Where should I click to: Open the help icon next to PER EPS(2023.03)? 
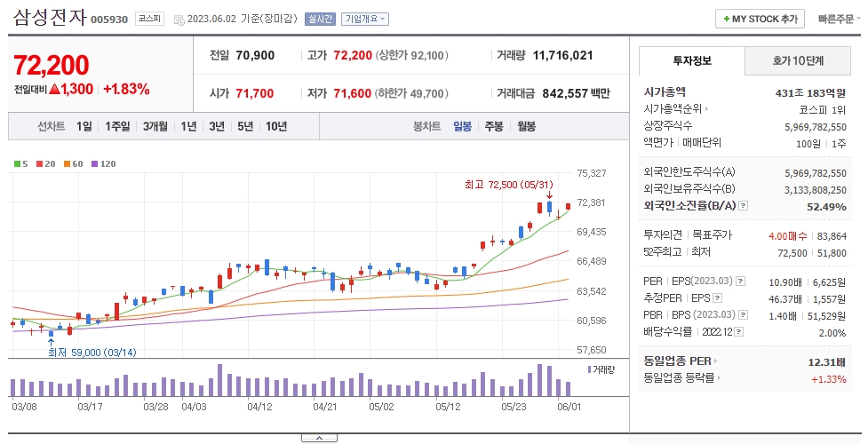click(x=741, y=281)
